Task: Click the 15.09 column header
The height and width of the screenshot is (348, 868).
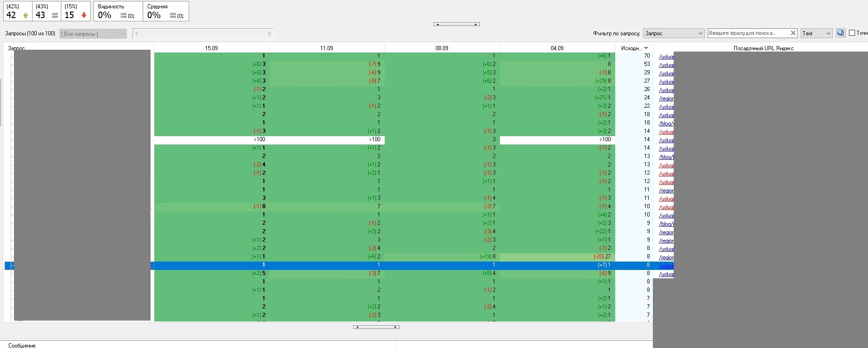Action: pyautogui.click(x=211, y=48)
